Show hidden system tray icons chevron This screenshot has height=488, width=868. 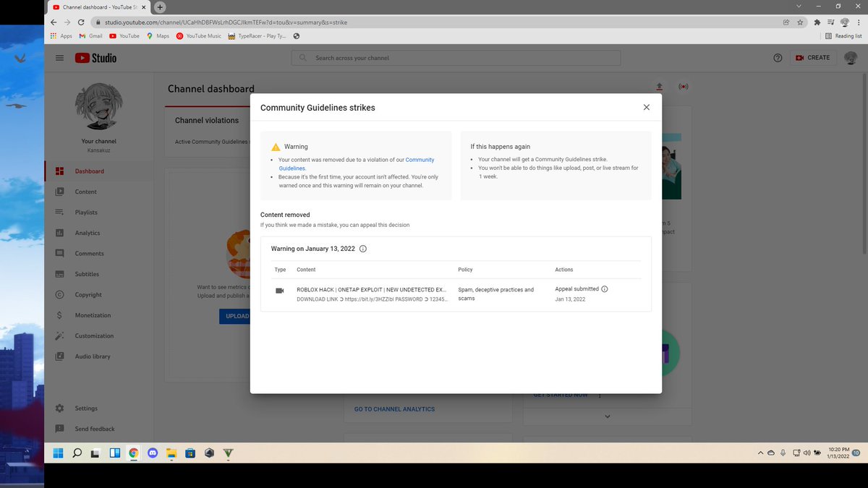(760, 453)
